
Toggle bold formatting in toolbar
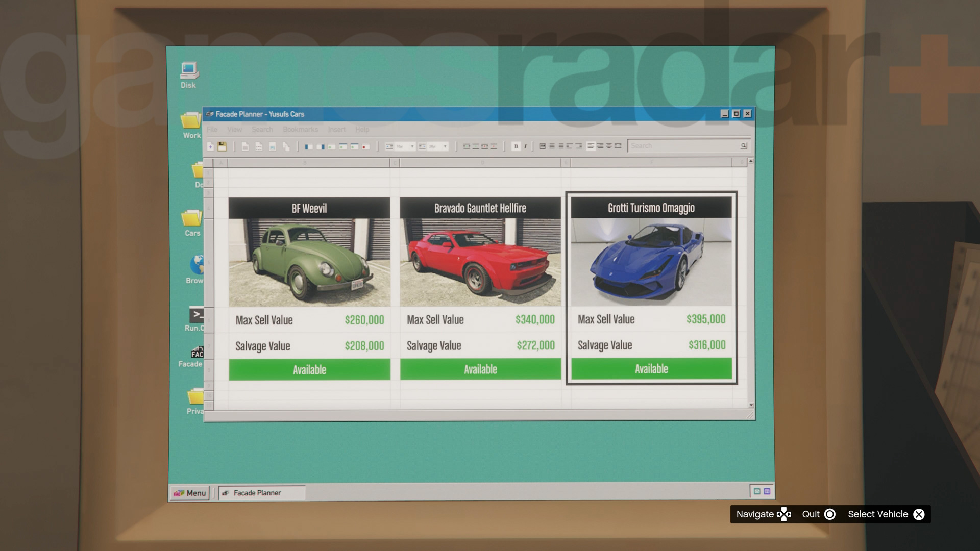(x=516, y=146)
